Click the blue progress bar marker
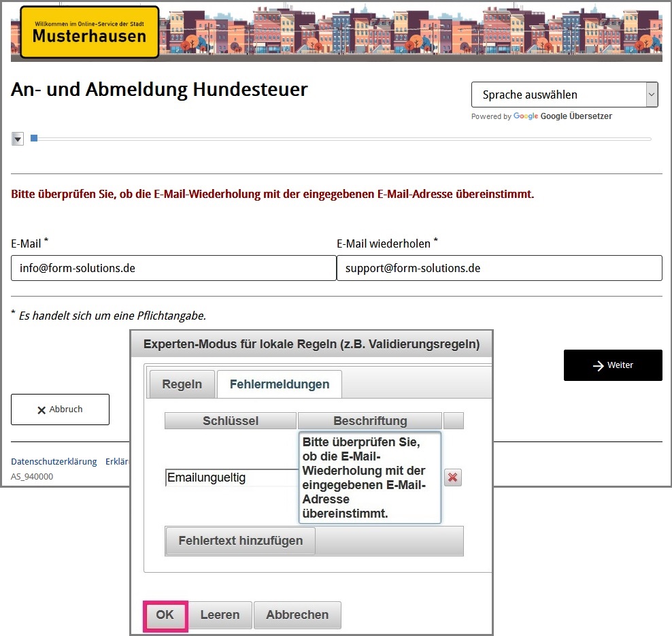Viewport: 672px width, 636px height. click(34, 139)
